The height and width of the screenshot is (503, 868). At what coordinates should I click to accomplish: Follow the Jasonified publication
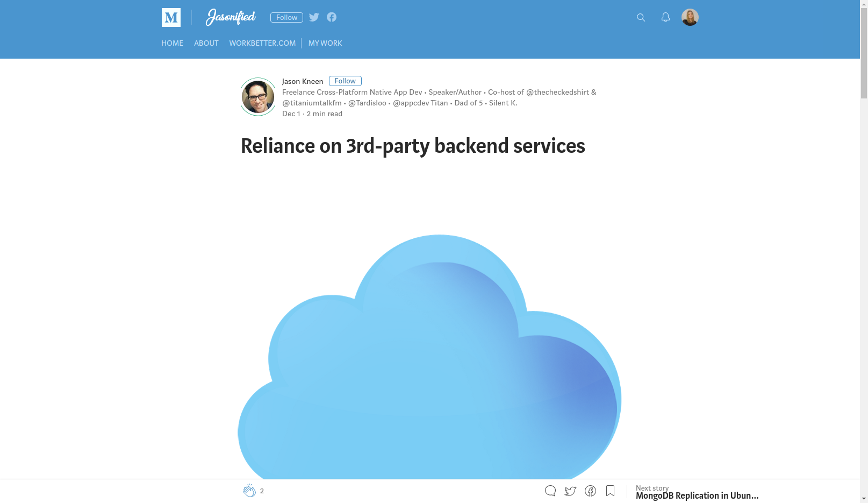pyautogui.click(x=286, y=17)
